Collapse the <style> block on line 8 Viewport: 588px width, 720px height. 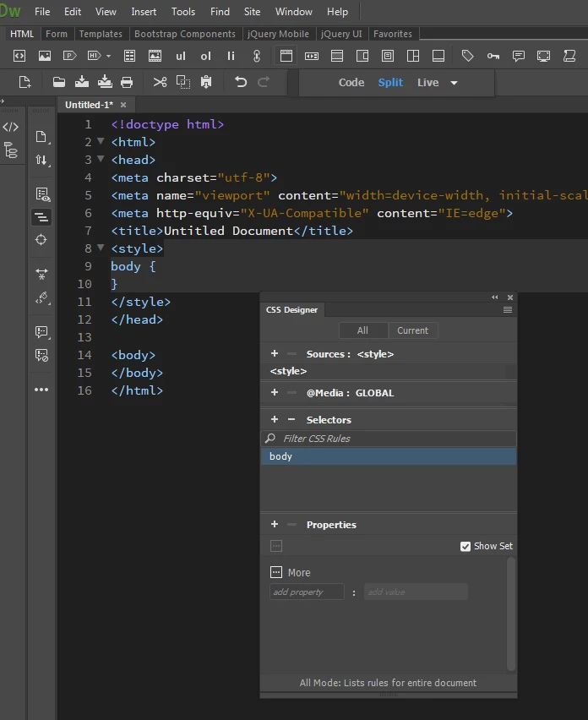click(x=101, y=248)
